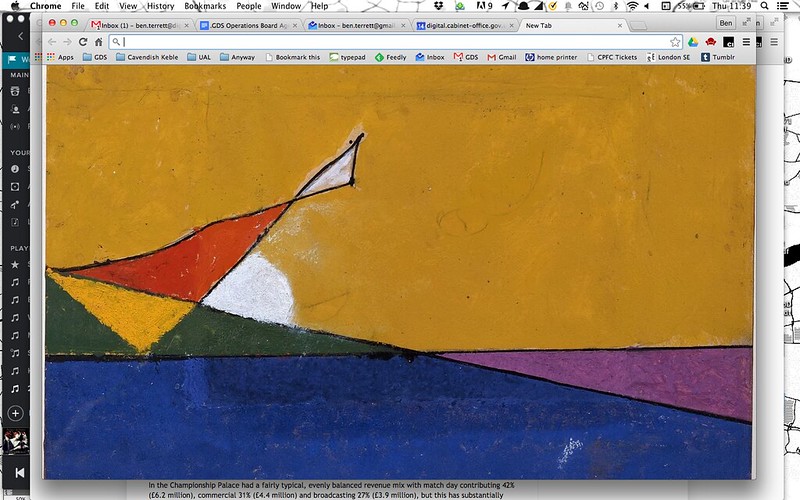Click the address bar search field

390,42
